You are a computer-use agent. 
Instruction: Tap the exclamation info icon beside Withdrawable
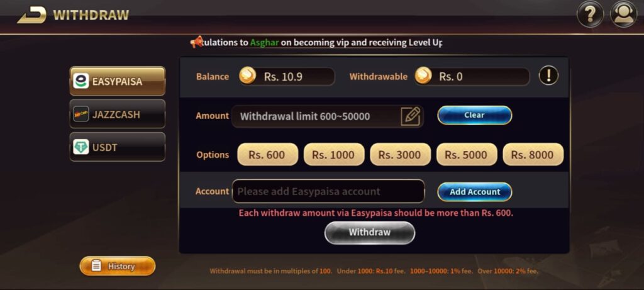pyautogui.click(x=548, y=76)
